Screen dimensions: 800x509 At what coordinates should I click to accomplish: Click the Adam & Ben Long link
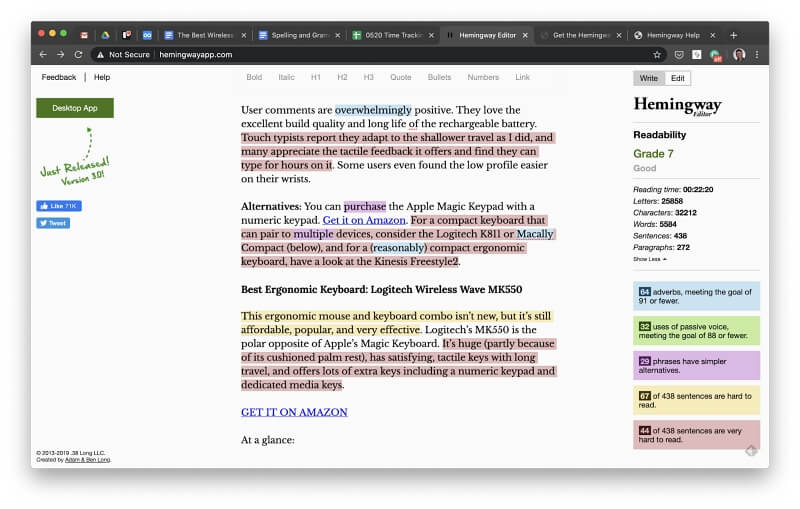pos(87,460)
